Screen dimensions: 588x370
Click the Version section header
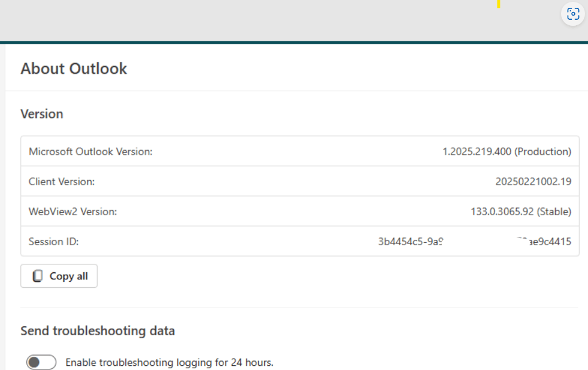(x=42, y=114)
